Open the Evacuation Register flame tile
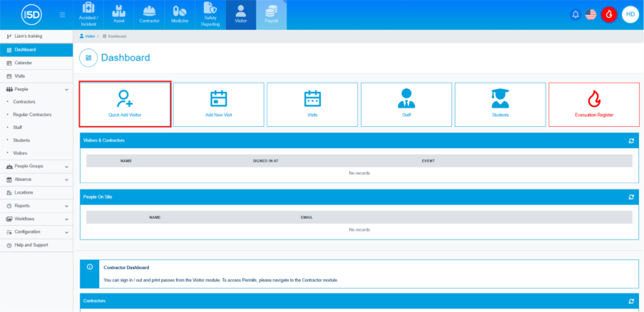The image size is (644, 312). pyautogui.click(x=593, y=98)
